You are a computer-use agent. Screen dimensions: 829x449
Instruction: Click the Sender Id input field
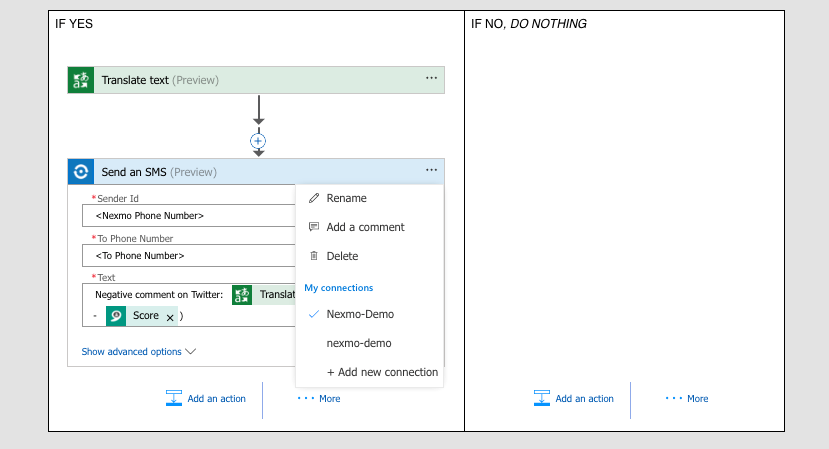(190, 216)
